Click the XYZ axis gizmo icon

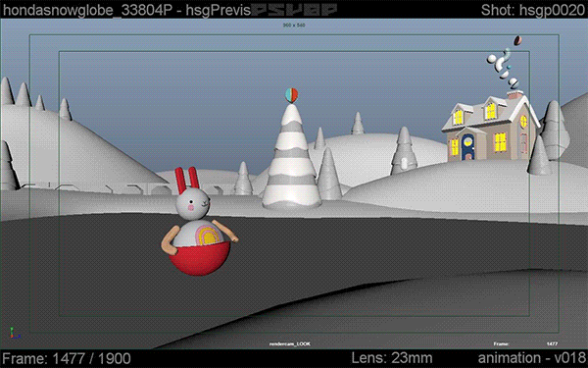[x=14, y=333]
